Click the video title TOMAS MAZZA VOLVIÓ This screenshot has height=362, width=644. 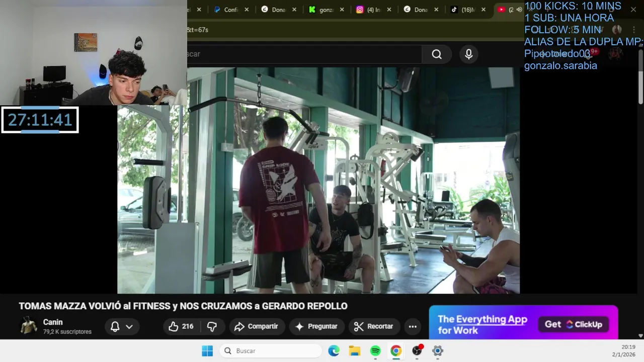(x=183, y=306)
